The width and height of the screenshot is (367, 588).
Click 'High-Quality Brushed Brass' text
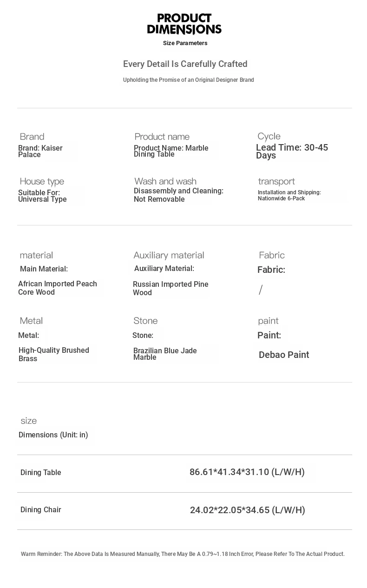coord(54,354)
